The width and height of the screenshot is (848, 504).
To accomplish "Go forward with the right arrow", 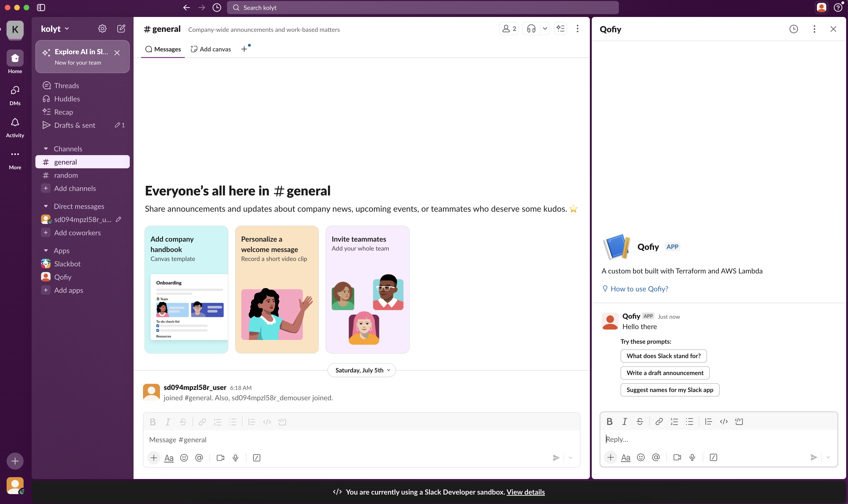I will pyautogui.click(x=202, y=8).
